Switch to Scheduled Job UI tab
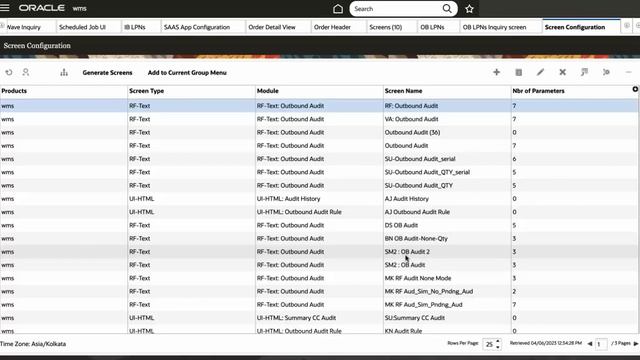Viewport: 640px width, 360px height. click(x=82, y=27)
